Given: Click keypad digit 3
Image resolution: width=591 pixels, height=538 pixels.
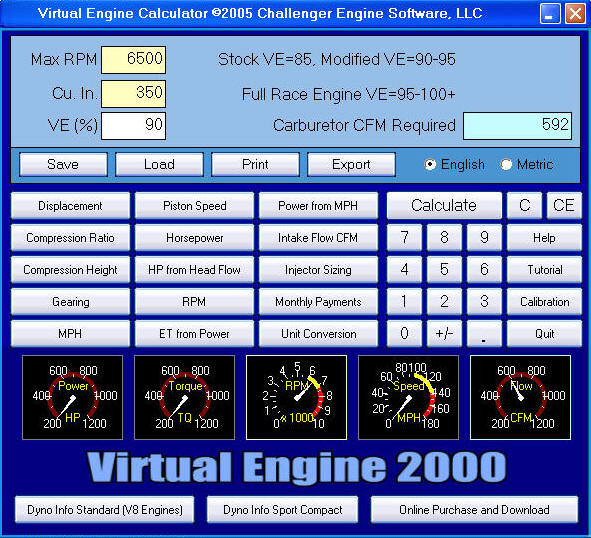Looking at the screenshot, I should (484, 302).
